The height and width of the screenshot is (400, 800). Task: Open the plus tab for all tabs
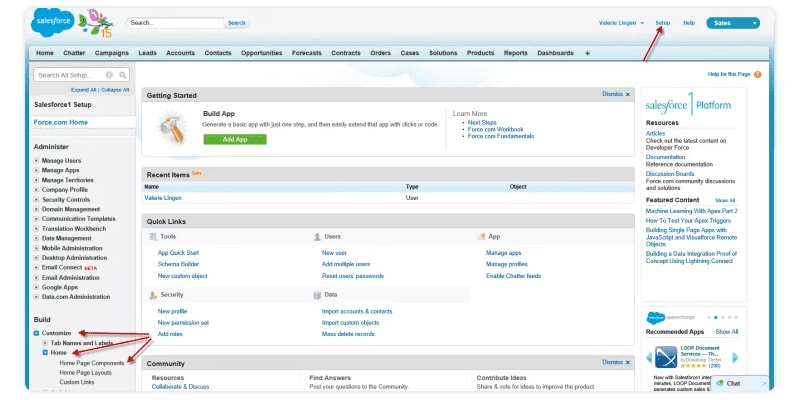tap(587, 53)
